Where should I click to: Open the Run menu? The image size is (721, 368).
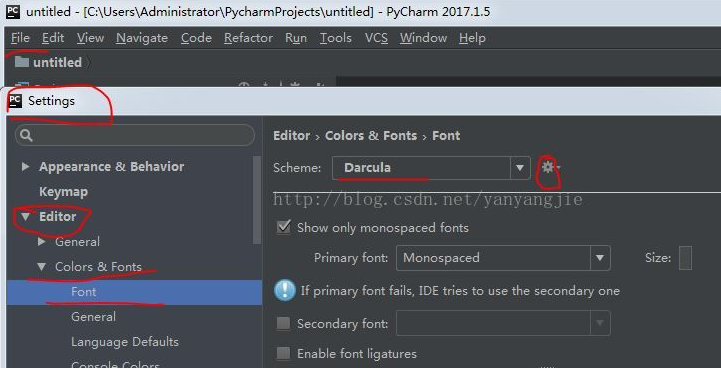(296, 38)
